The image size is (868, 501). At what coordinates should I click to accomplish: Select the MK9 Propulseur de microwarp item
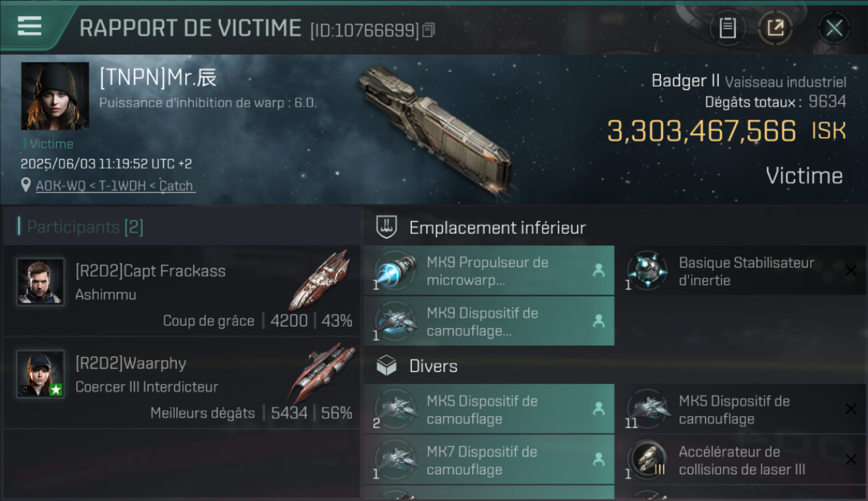[489, 271]
